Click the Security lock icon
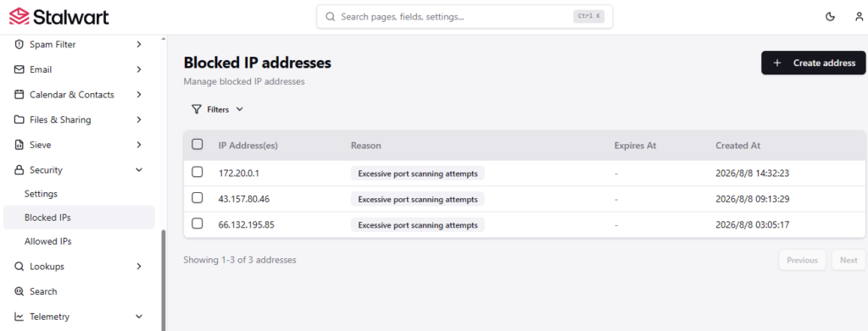The width and height of the screenshot is (868, 331). click(19, 170)
